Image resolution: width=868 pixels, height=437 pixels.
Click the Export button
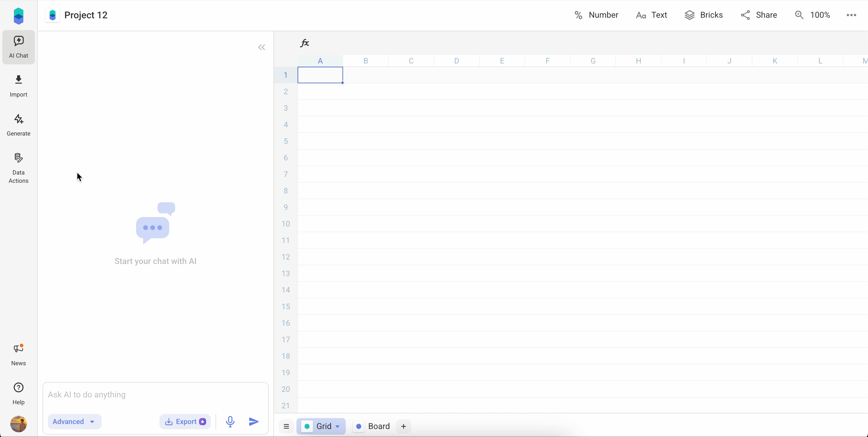(x=185, y=422)
